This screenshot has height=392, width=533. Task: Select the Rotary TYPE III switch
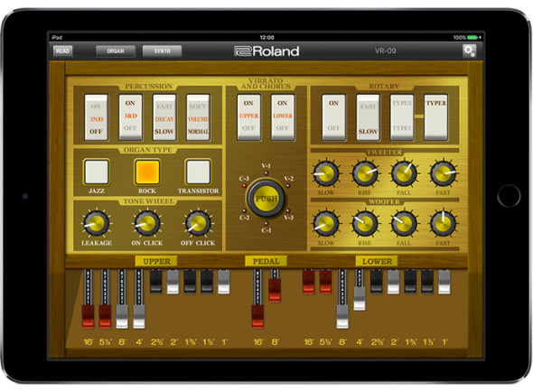pyautogui.click(x=435, y=117)
